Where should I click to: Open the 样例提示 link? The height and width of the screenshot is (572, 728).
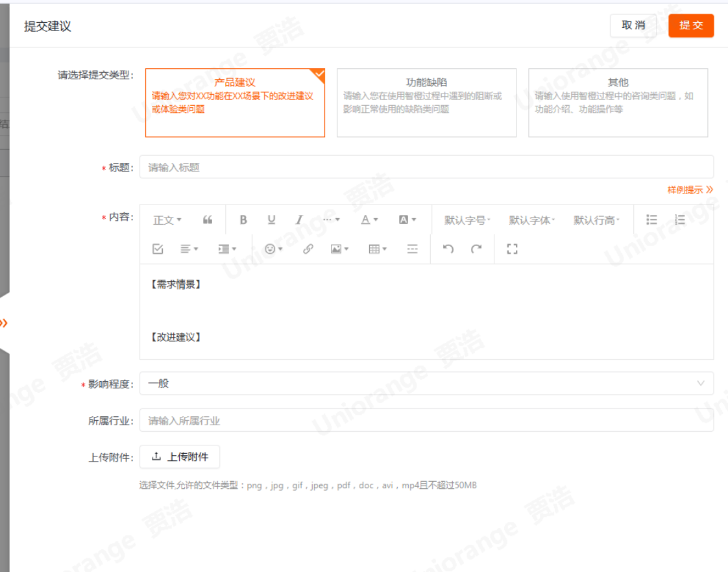(x=690, y=190)
